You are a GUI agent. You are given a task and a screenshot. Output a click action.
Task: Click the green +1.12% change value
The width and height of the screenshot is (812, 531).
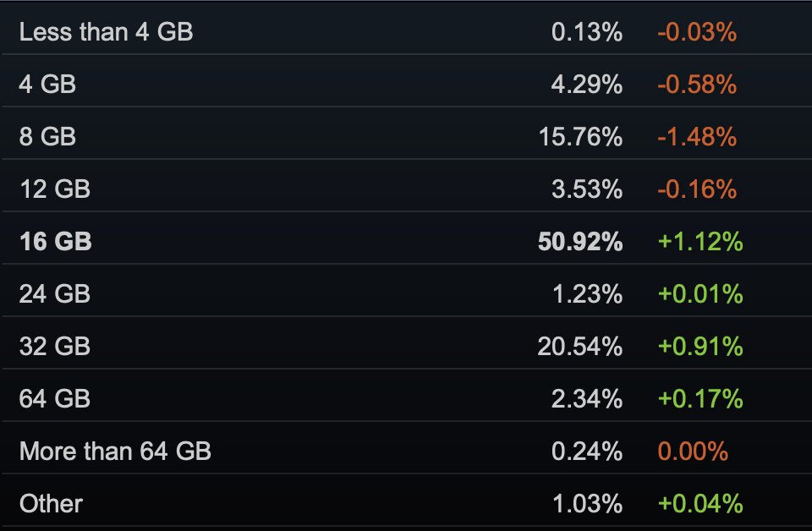(x=700, y=242)
